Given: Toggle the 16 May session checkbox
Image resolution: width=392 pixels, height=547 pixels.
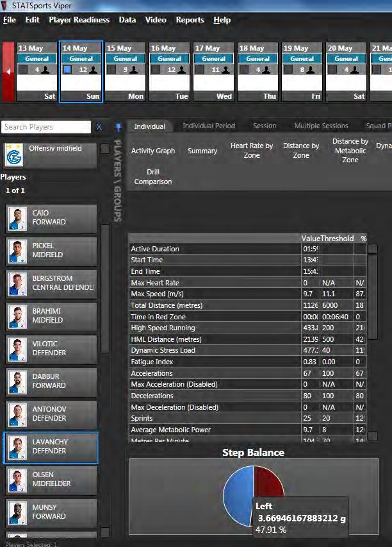Looking at the screenshot, I should pyautogui.click(x=156, y=69).
